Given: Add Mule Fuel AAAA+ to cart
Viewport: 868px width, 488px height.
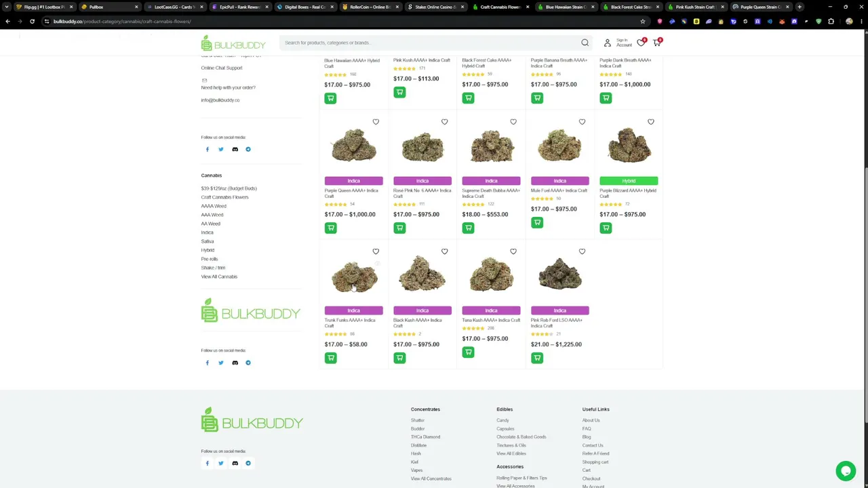Looking at the screenshot, I should (537, 222).
